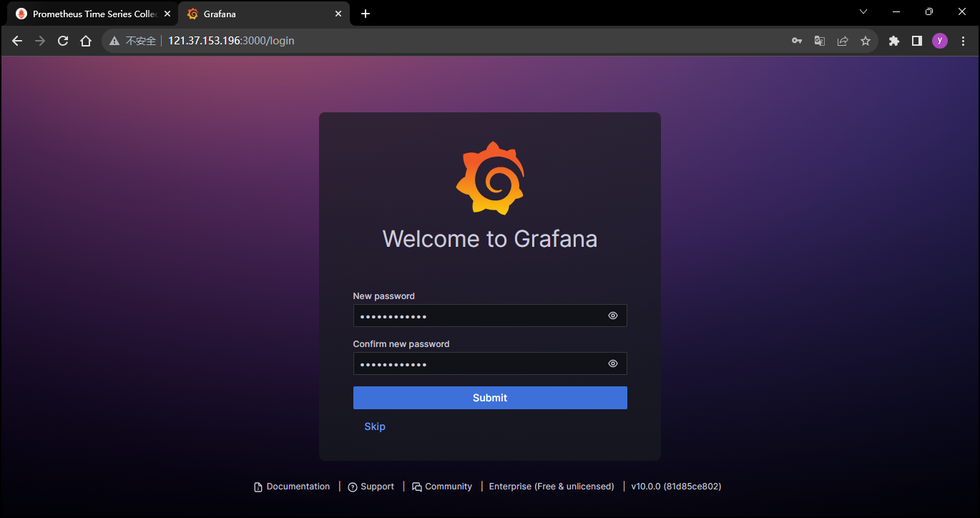Viewport: 980px width, 518px height.
Task: Close the Grafana browser tab
Action: point(338,14)
